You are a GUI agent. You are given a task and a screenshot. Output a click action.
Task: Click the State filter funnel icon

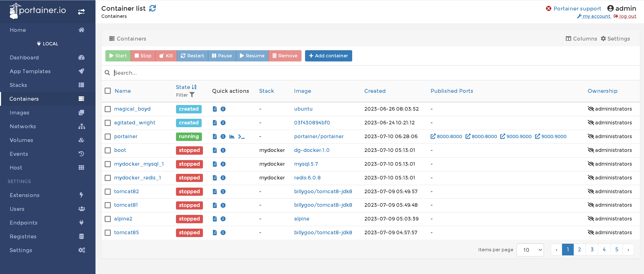tap(192, 95)
